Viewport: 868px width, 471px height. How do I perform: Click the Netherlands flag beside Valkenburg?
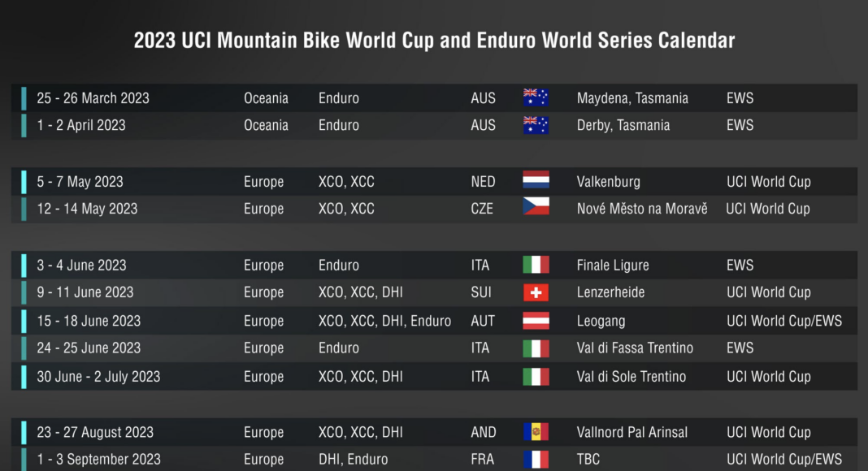point(536,180)
